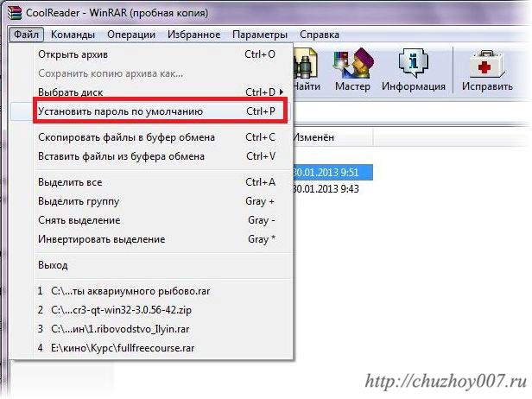Open the Команды menu

pyautogui.click(x=73, y=35)
